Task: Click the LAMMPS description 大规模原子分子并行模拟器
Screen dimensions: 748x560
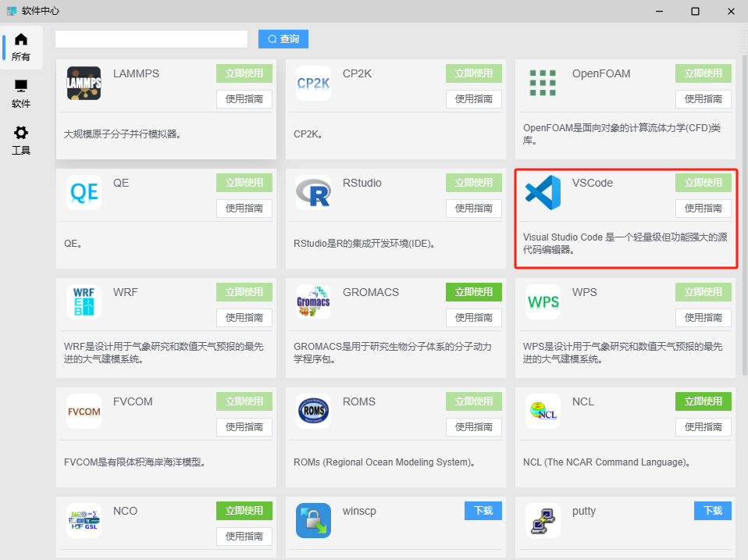Action: pyautogui.click(x=123, y=134)
